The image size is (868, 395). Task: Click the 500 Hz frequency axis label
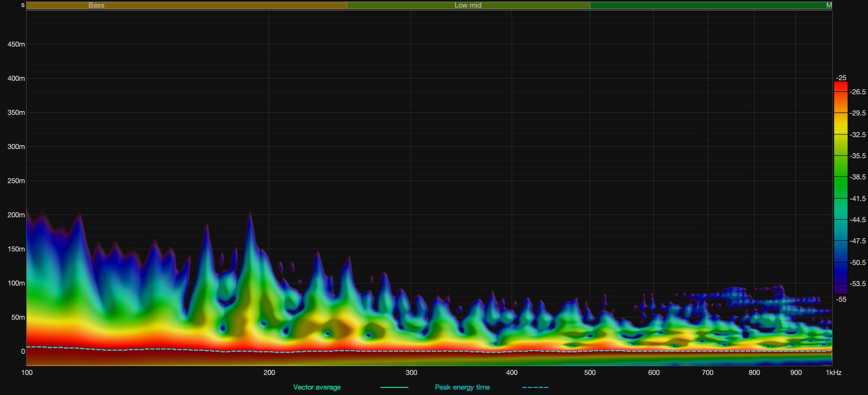click(x=590, y=373)
